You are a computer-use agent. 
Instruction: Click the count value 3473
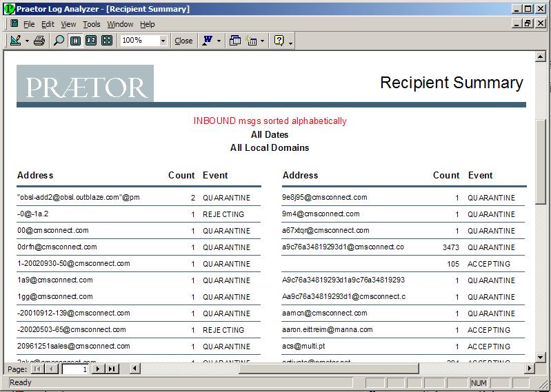(x=451, y=247)
